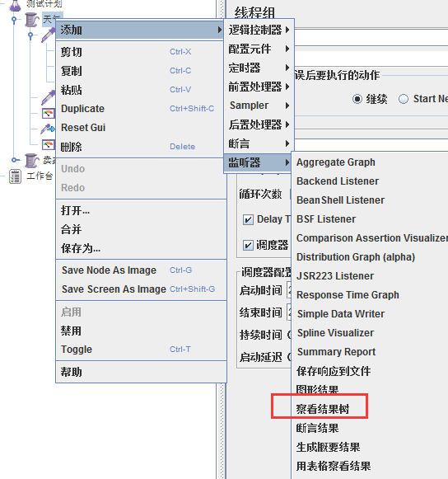Choose 保存为... menu entry
Viewport: 448px width, 479px height.
141,248
